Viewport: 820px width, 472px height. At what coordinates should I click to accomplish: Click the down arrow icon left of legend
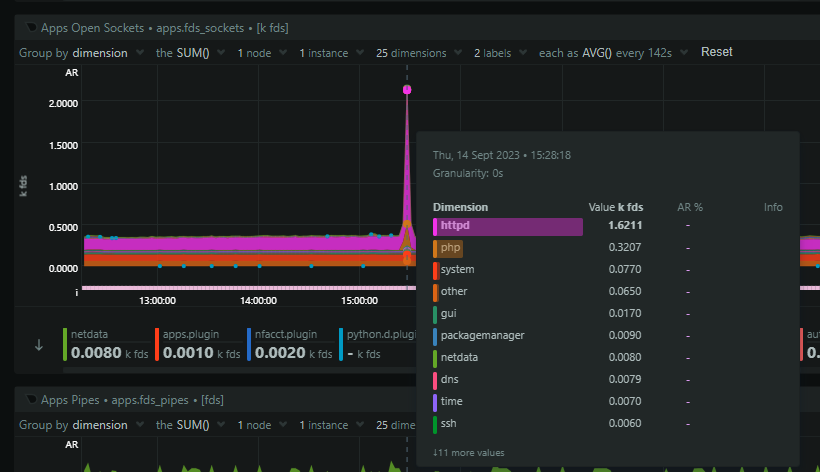(39, 345)
